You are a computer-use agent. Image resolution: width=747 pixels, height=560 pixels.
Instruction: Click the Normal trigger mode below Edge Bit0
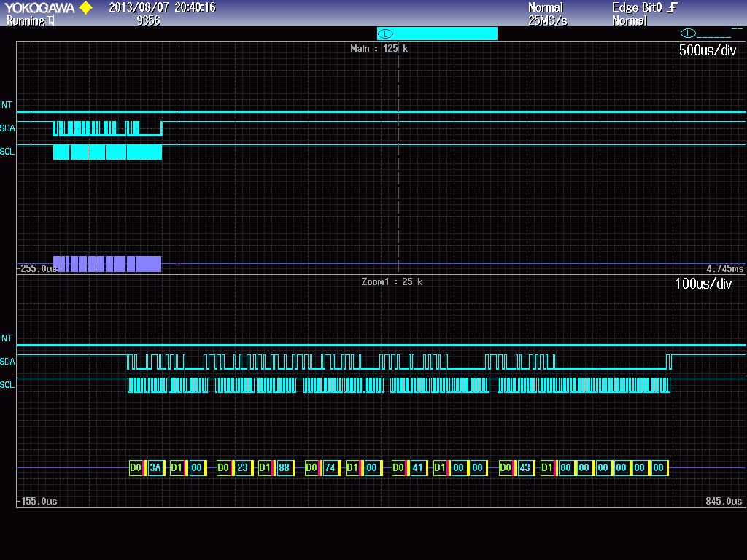click(x=630, y=20)
